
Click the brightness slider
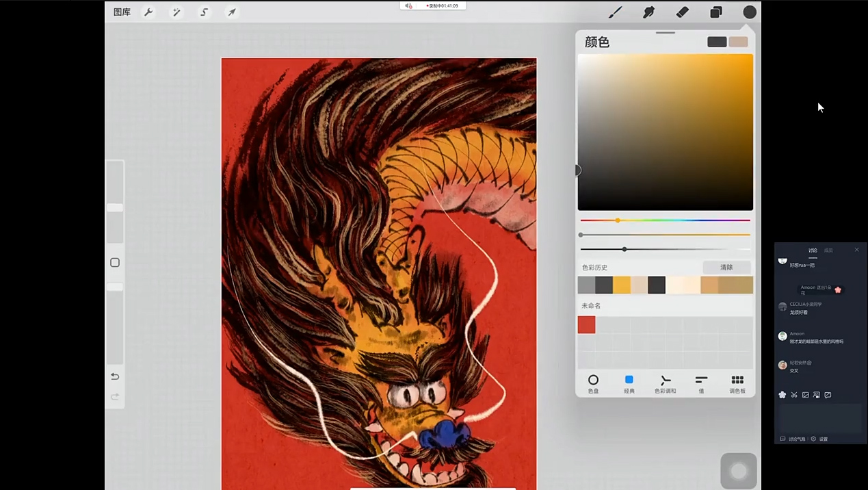tap(666, 249)
